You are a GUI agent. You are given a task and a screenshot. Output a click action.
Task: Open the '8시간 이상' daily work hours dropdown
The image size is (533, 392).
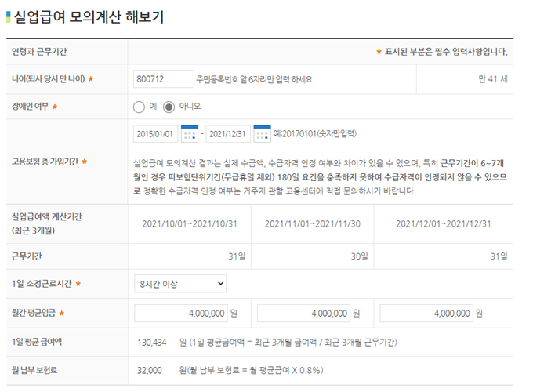180,284
